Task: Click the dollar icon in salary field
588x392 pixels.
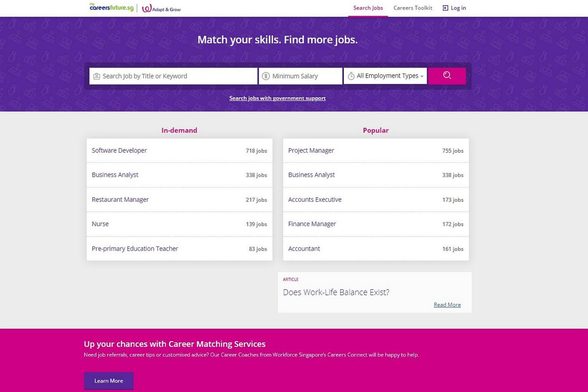Action: (x=266, y=76)
